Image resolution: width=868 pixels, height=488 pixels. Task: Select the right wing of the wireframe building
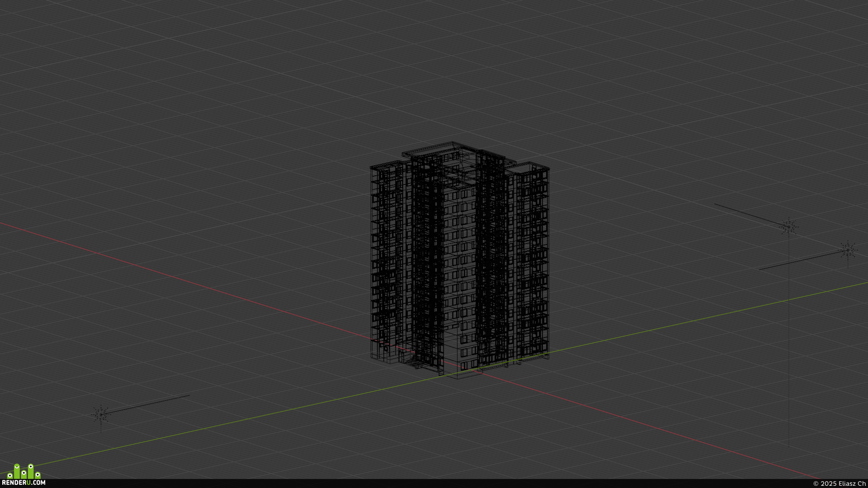coord(531,262)
